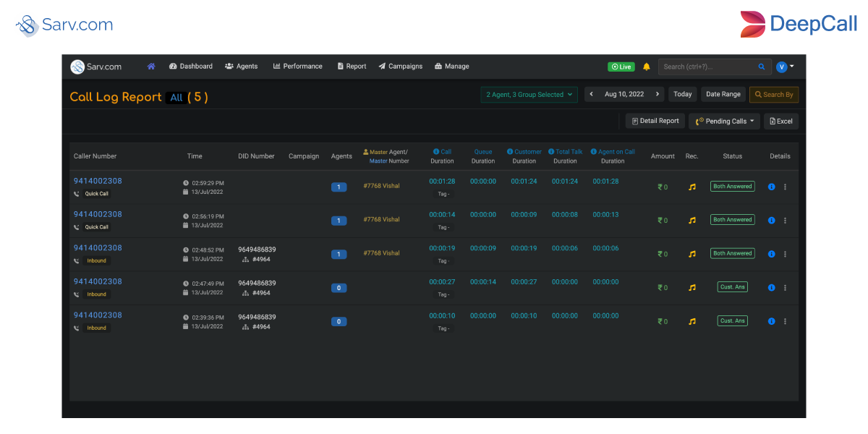Play the recording for the first call entry
This screenshot has width=868, height=434.
click(692, 187)
